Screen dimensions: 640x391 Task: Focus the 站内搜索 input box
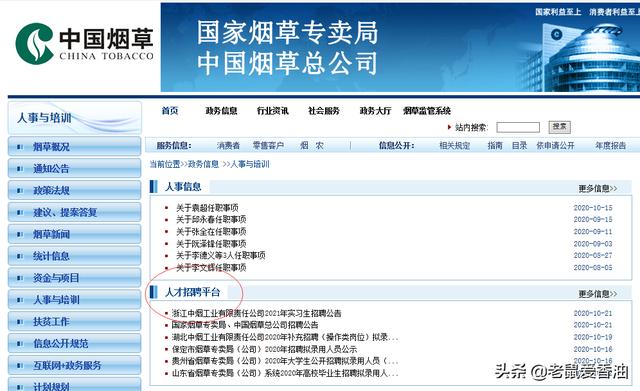pos(518,127)
